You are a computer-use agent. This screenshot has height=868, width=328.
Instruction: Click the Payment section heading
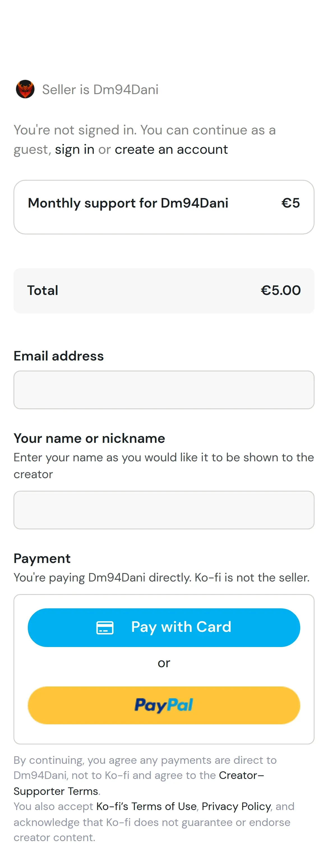(42, 558)
